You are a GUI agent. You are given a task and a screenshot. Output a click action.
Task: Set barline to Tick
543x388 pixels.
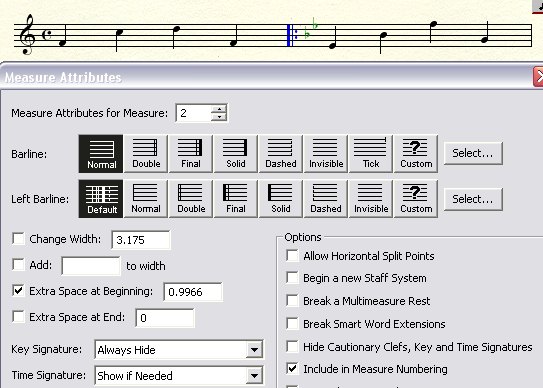click(371, 154)
